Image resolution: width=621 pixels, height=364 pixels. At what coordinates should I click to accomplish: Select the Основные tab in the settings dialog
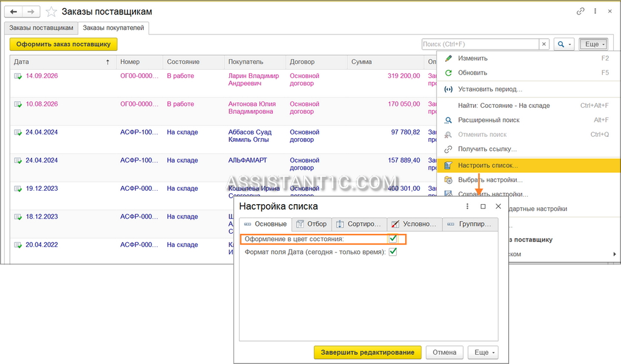266,224
